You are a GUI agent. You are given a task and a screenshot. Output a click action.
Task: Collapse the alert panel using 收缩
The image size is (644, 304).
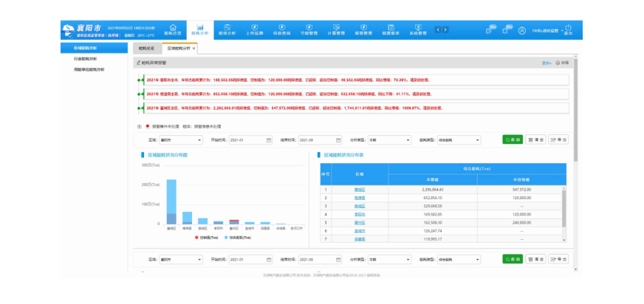click(563, 63)
